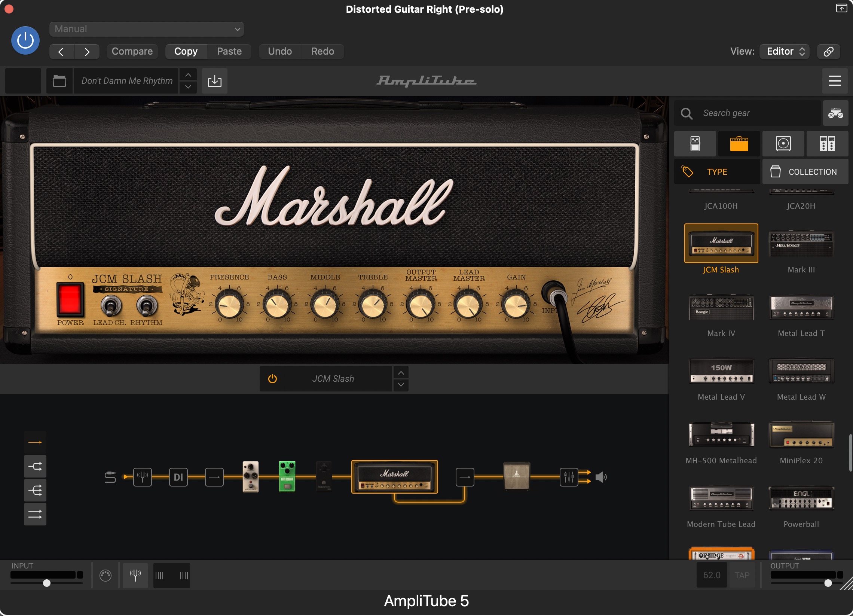Select the Modern Tube Lead amp
This screenshot has width=853, height=616.
click(721, 498)
